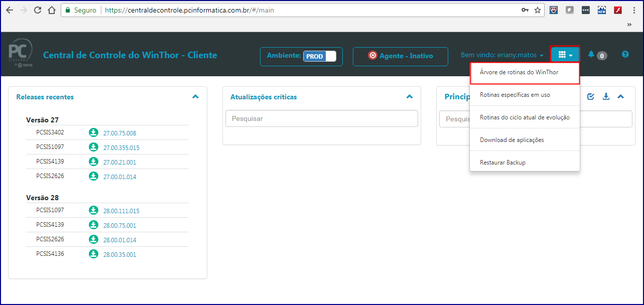Image resolution: width=644 pixels, height=305 pixels.
Task: Select Árvore de rotinas do WinThor
Action: [x=525, y=73]
